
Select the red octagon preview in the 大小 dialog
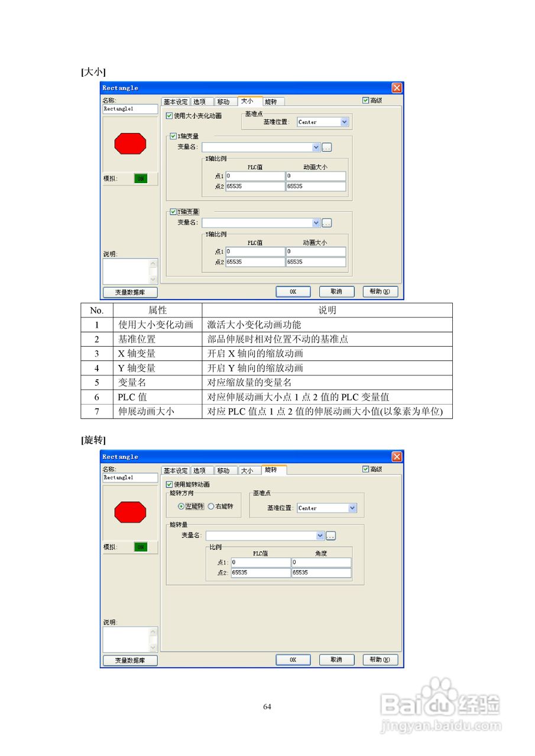(129, 143)
